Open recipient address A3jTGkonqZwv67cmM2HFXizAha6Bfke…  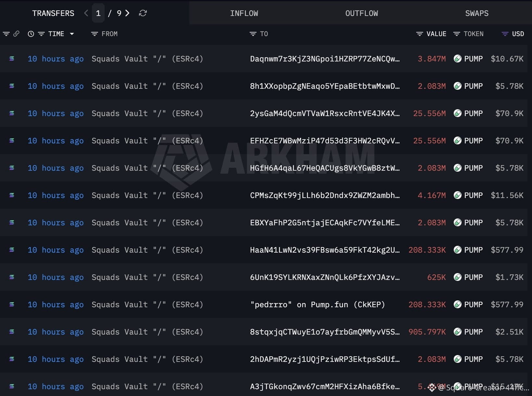coord(325,387)
